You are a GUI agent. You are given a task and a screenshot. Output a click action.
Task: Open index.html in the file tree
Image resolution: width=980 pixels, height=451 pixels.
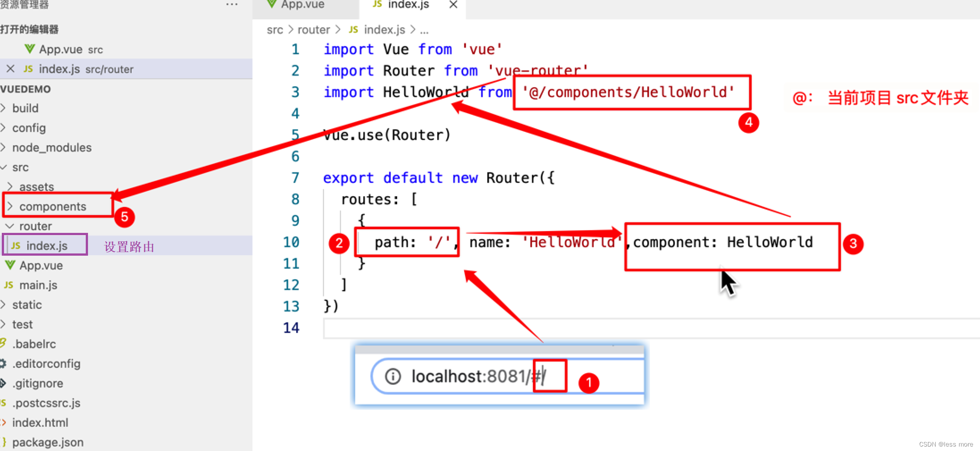point(40,423)
